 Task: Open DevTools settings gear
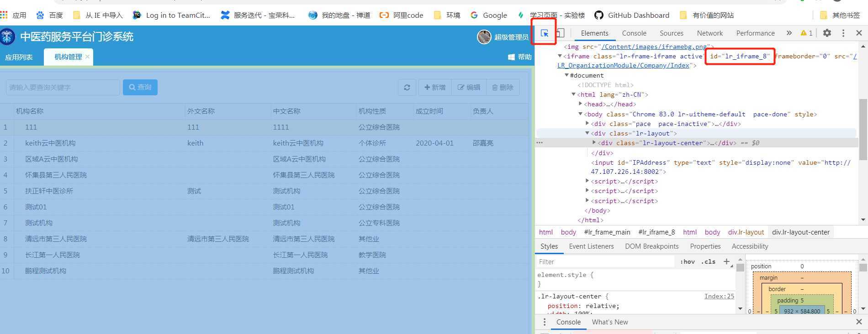pos(827,33)
